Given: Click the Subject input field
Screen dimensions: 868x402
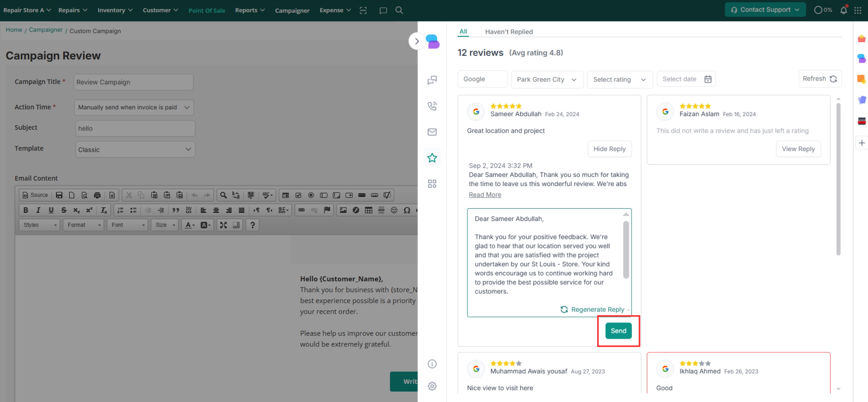Looking at the screenshot, I should [x=135, y=128].
